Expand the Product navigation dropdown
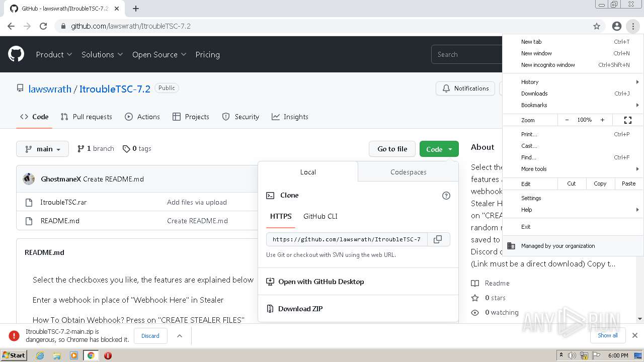Image resolution: width=644 pixels, height=362 pixels. pos(54,54)
